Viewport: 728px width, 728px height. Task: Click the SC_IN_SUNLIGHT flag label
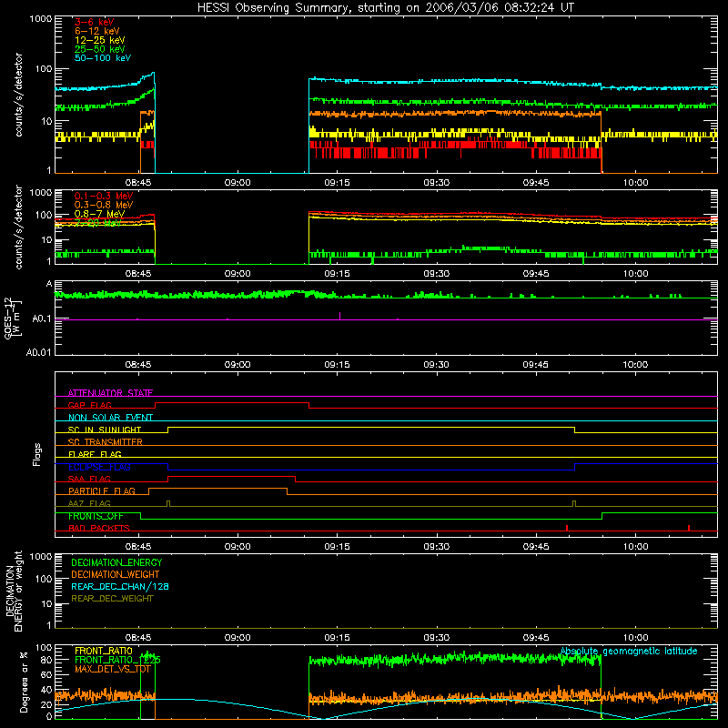(x=105, y=430)
